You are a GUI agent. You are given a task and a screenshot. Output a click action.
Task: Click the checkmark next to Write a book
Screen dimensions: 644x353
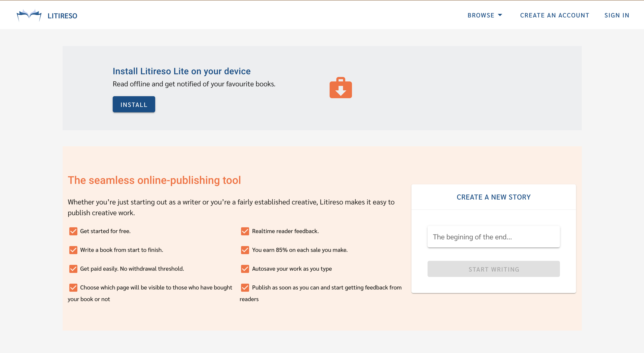(73, 250)
